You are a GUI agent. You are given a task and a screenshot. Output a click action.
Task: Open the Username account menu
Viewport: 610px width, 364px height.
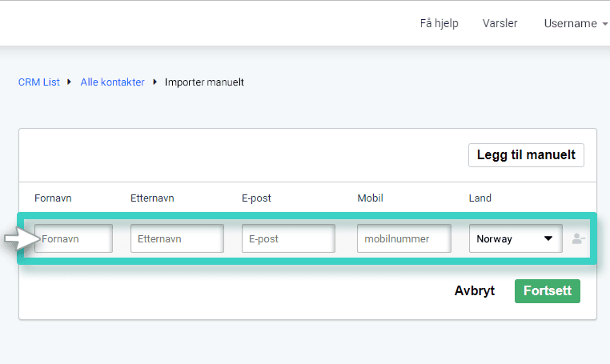[570, 23]
